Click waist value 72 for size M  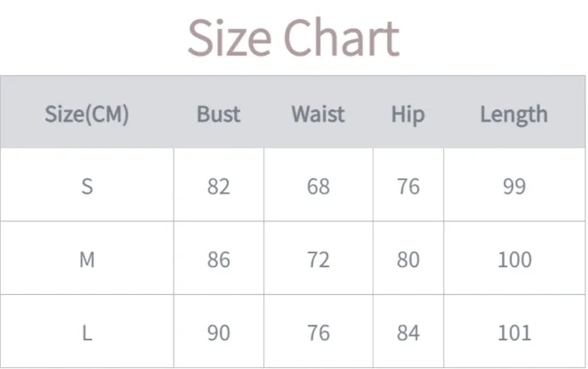318,260
